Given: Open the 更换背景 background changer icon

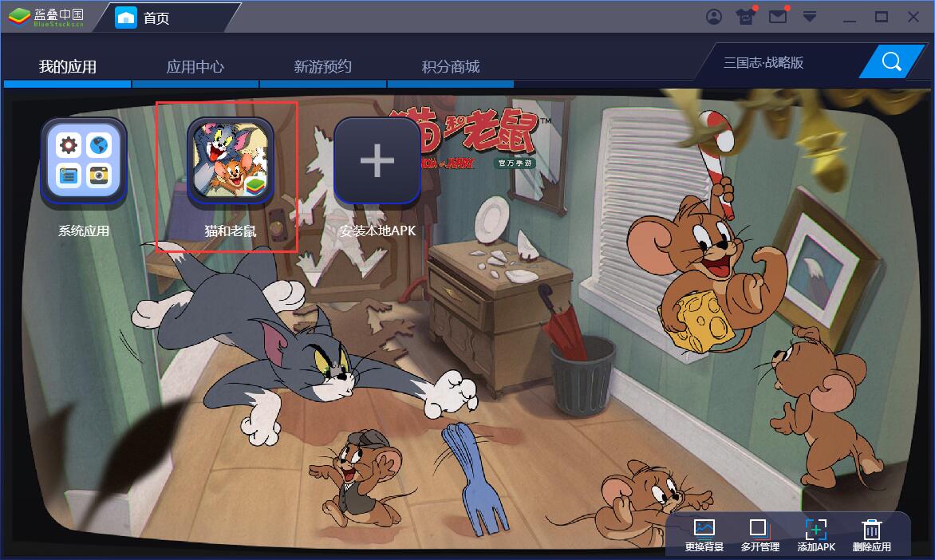Looking at the screenshot, I should point(705,528).
